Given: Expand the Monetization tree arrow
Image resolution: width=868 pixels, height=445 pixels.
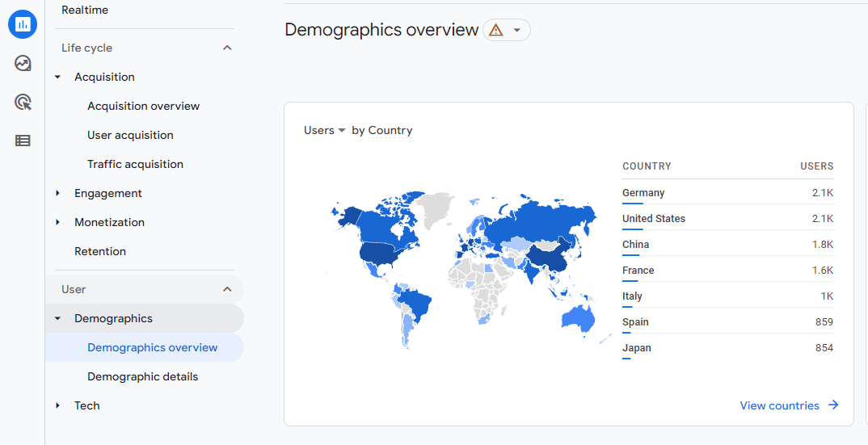Looking at the screenshot, I should 58,223.
